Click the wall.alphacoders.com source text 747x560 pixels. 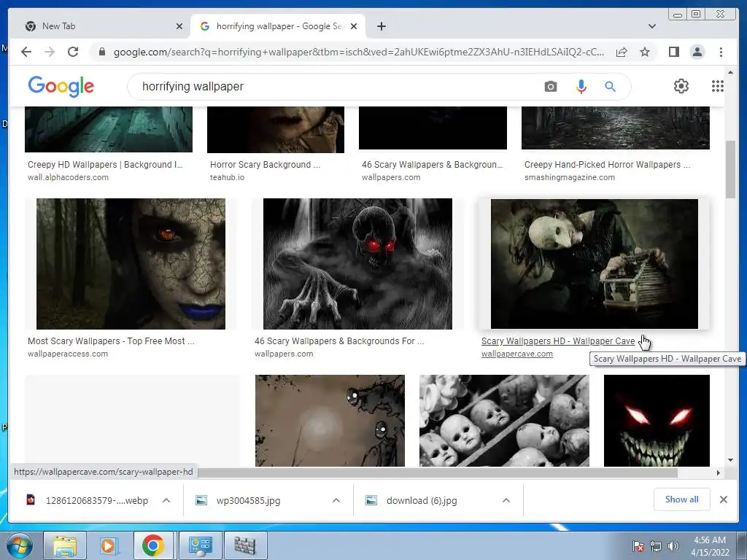click(68, 177)
